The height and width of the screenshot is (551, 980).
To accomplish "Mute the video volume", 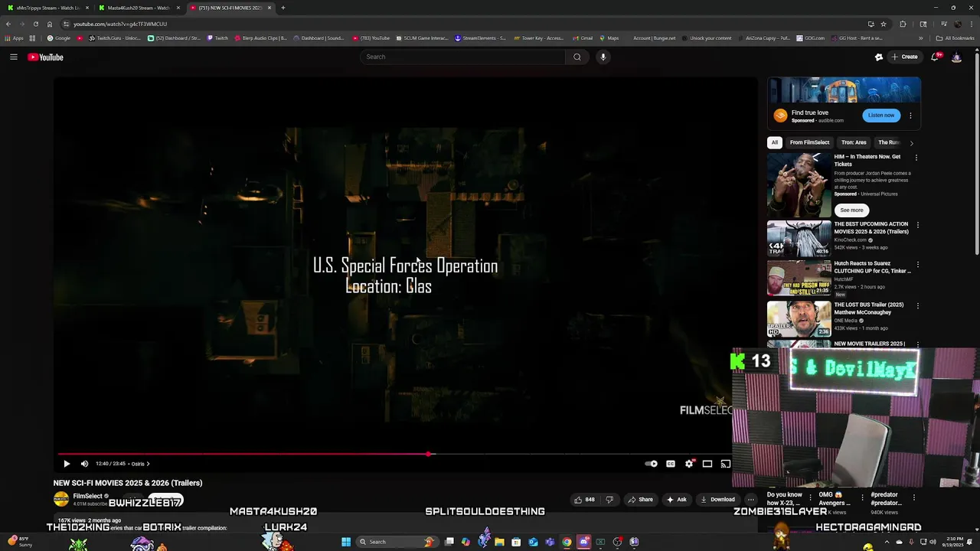I will point(84,464).
